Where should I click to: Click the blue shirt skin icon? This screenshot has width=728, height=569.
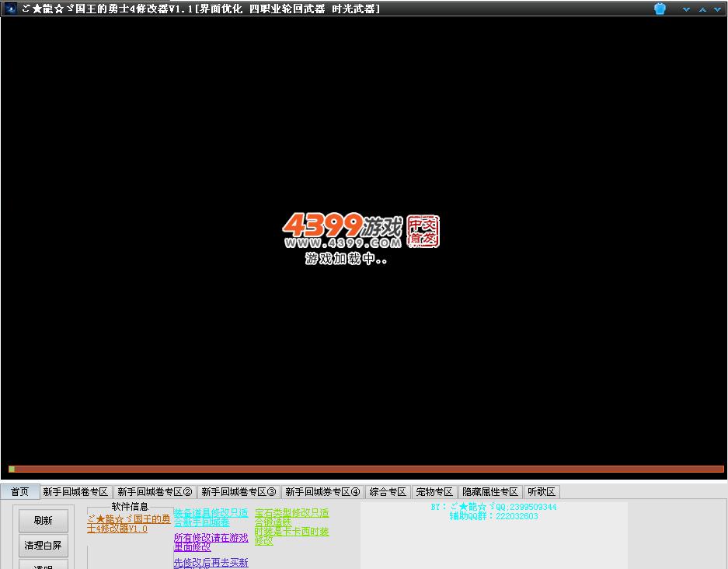tap(660, 9)
